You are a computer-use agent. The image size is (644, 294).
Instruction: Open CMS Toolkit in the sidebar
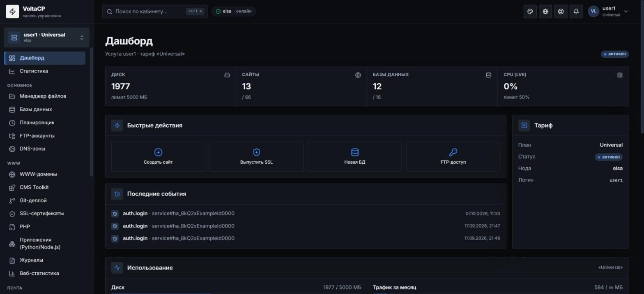[x=45, y=187]
